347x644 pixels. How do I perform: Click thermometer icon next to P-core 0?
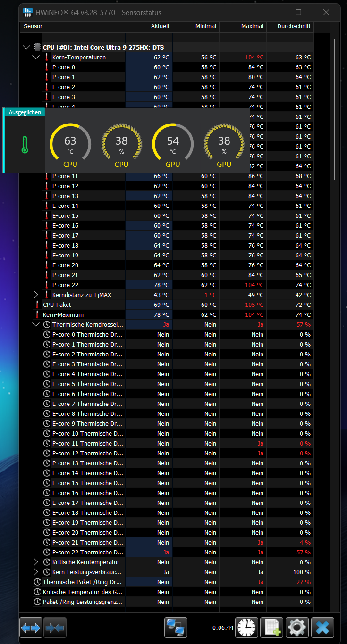[x=47, y=67]
